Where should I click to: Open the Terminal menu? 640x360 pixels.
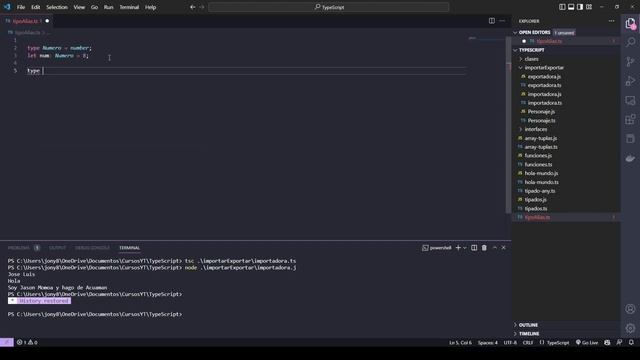129,7
